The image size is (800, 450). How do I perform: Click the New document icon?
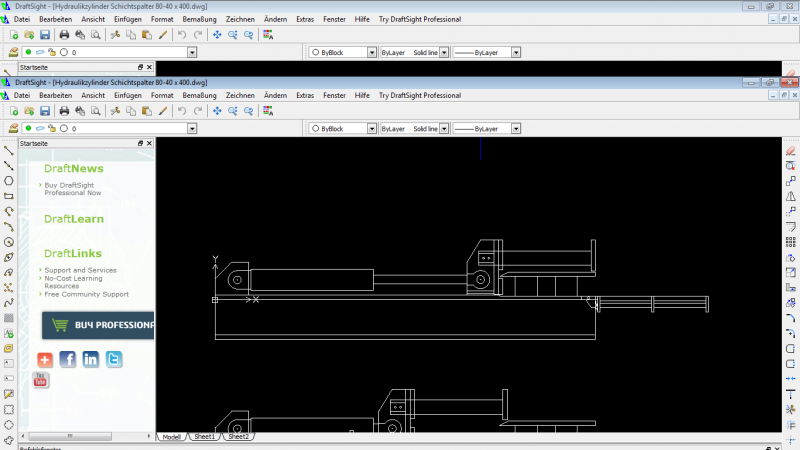[14, 111]
